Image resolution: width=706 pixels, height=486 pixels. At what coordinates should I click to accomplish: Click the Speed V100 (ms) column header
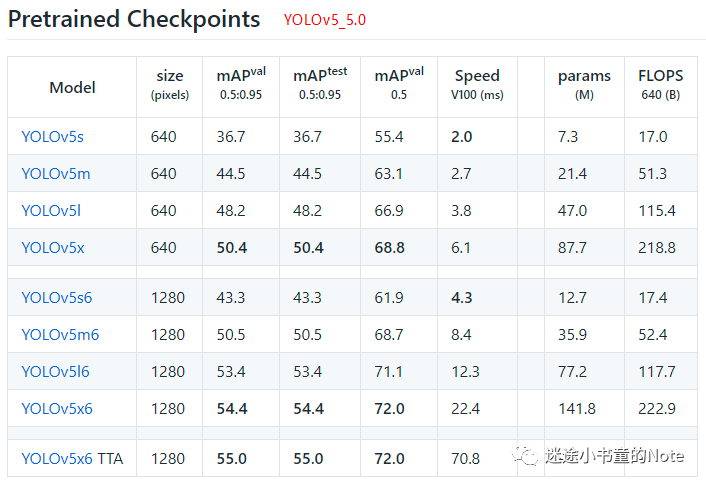(x=477, y=85)
